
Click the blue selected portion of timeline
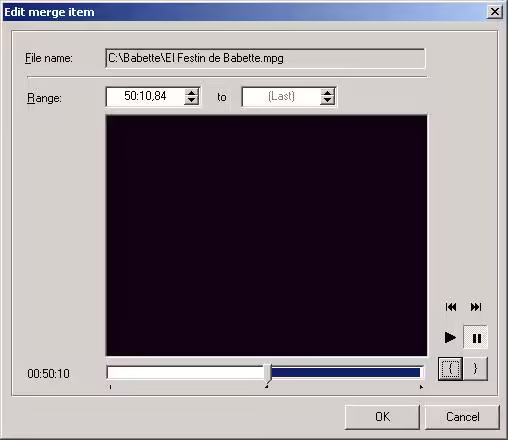(x=346, y=373)
